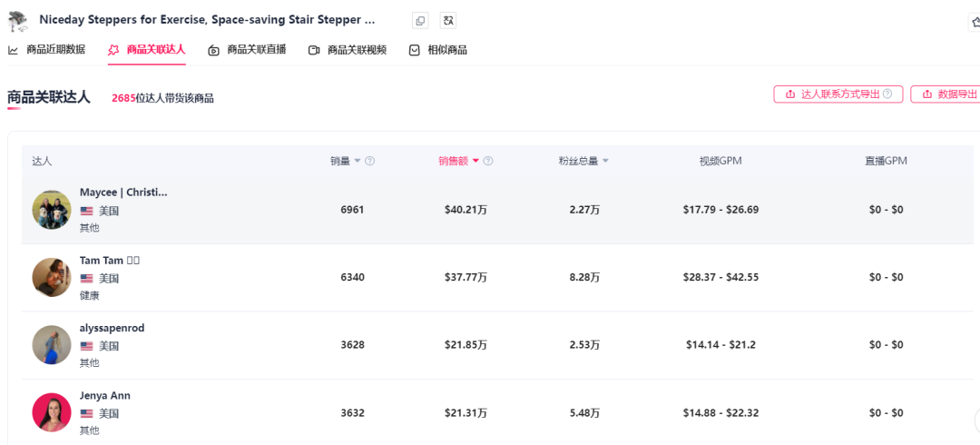The image size is (980, 445).
Task: Sort by 粉丝总量 column arrow
Action: click(x=605, y=161)
